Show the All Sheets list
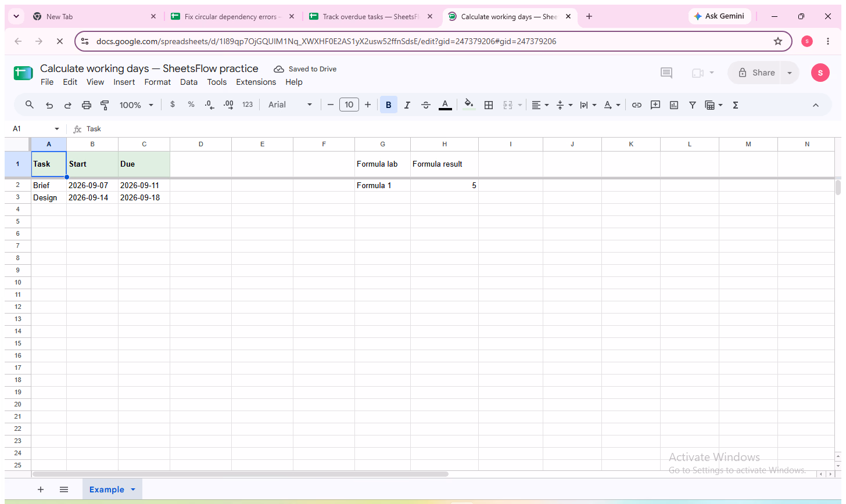 [64, 489]
